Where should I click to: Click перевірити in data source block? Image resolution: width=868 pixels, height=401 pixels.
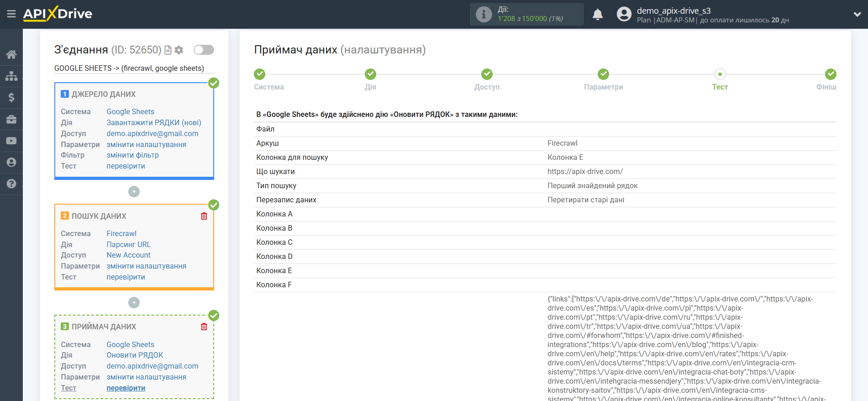[126, 166]
